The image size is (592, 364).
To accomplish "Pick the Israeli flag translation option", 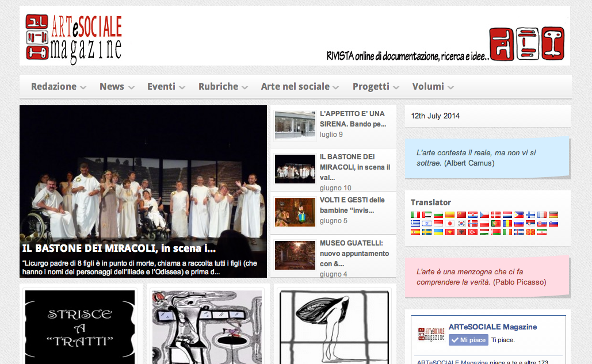I will 427,223.
